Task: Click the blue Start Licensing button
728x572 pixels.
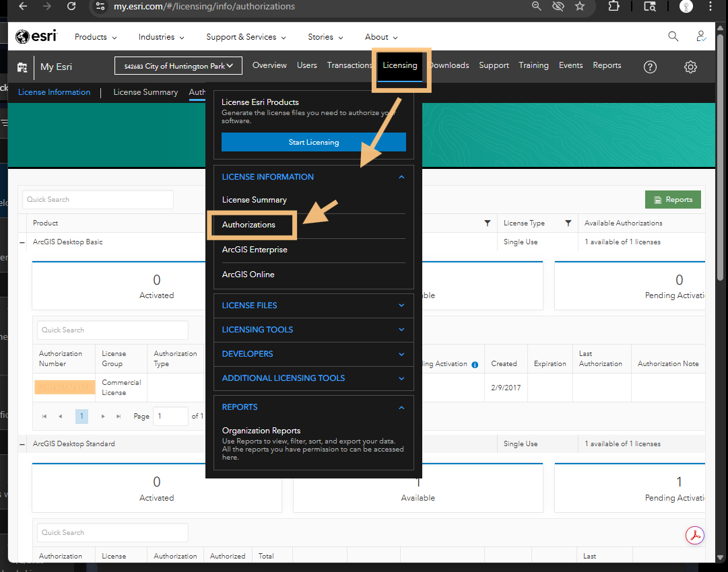Action: pyautogui.click(x=314, y=142)
